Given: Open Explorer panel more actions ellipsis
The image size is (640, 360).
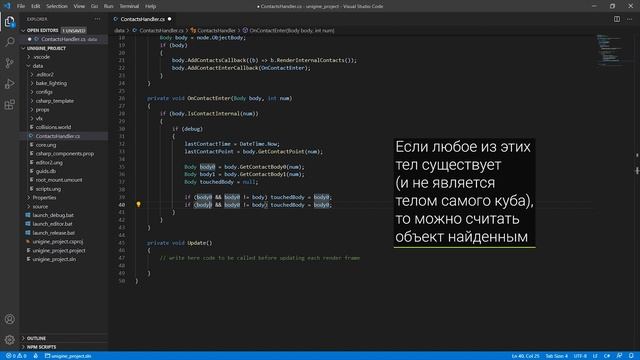Looking at the screenshot, I should (97, 19).
